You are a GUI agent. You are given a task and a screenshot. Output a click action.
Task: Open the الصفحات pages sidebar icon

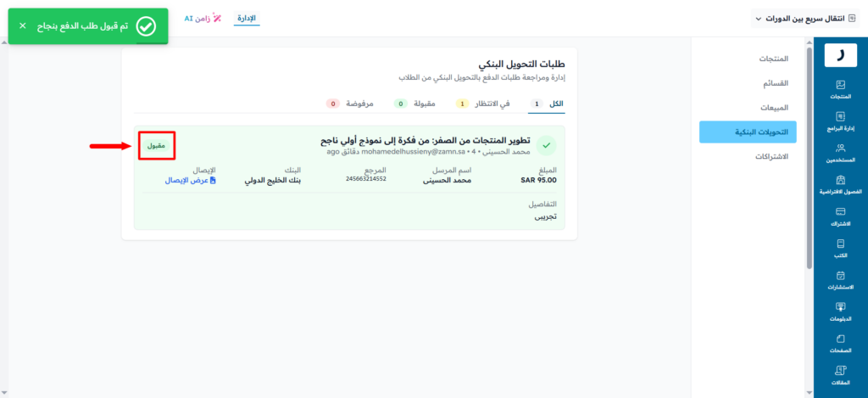[840, 343]
